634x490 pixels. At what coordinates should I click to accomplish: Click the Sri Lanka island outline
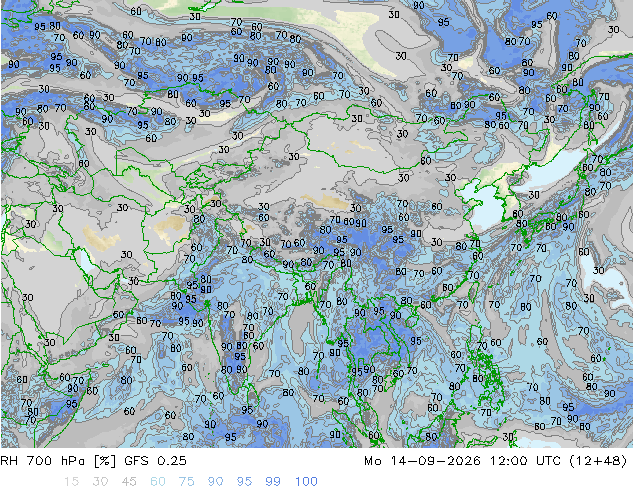click(x=252, y=395)
